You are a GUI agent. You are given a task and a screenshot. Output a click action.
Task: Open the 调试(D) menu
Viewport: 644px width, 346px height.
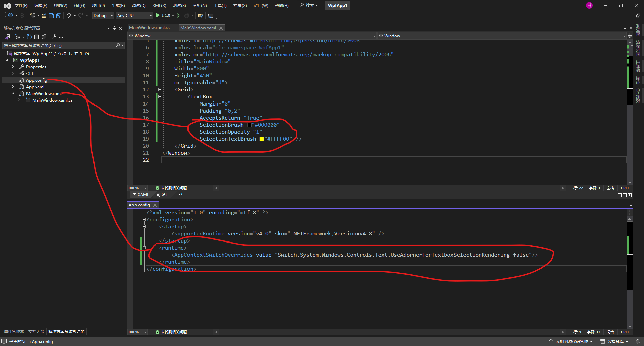139,5
